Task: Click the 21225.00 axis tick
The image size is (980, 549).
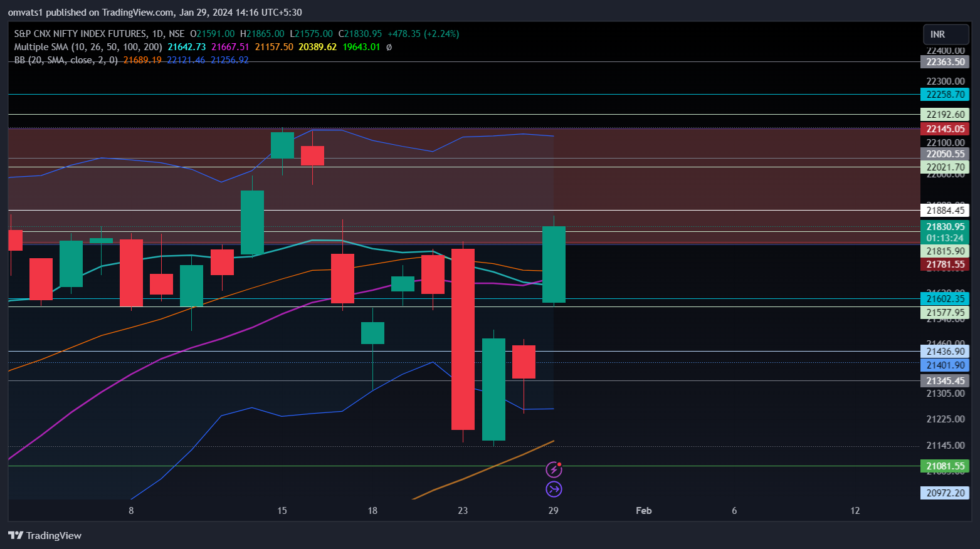Action: [946, 419]
